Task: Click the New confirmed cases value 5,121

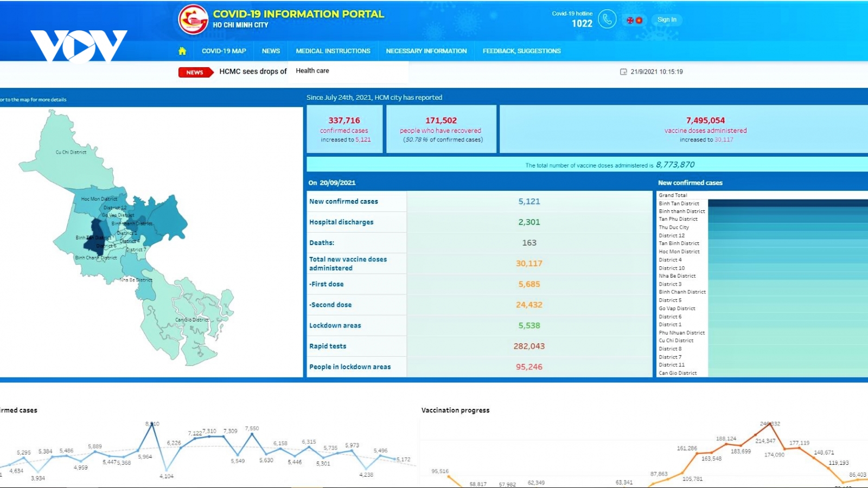Action: [x=529, y=201]
